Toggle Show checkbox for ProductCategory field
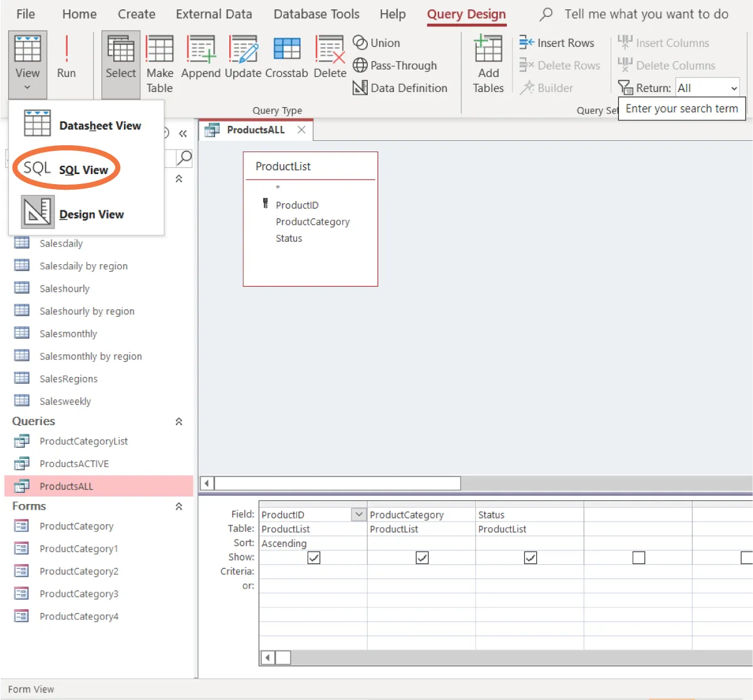This screenshot has height=700, width=753. click(422, 557)
